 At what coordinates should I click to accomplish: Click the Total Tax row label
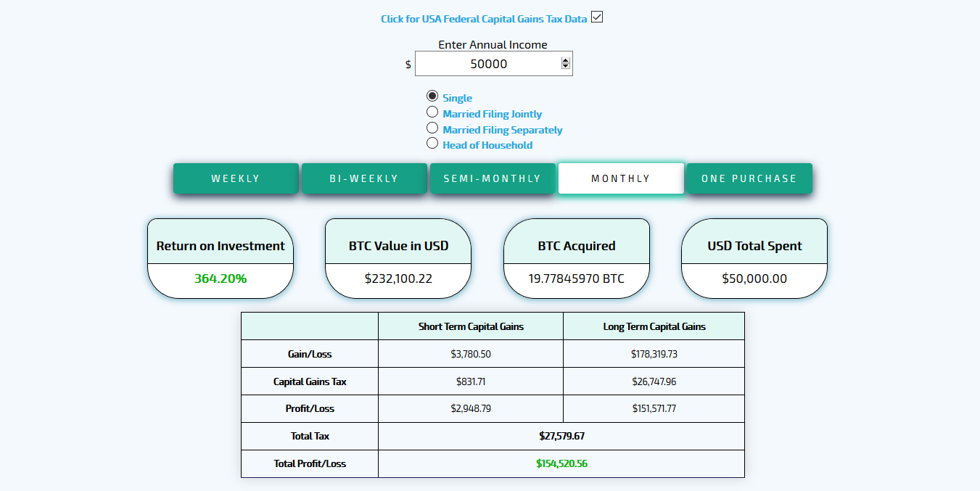[310, 436]
